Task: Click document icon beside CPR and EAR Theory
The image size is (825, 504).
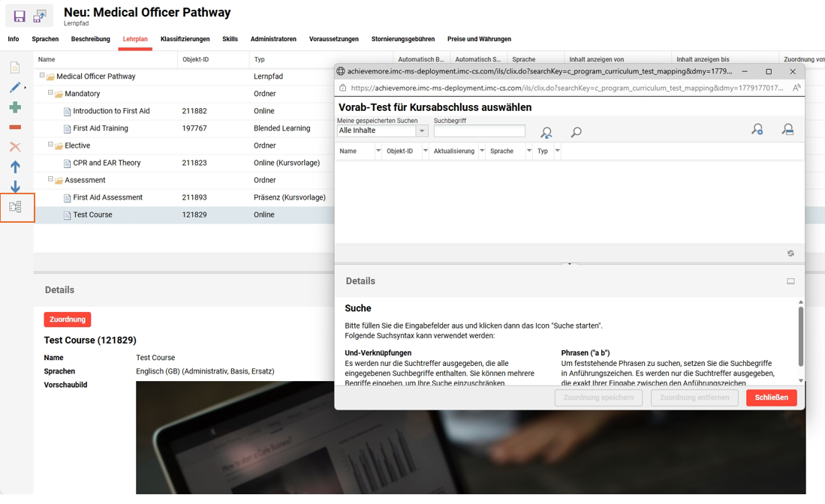Action: [68, 163]
